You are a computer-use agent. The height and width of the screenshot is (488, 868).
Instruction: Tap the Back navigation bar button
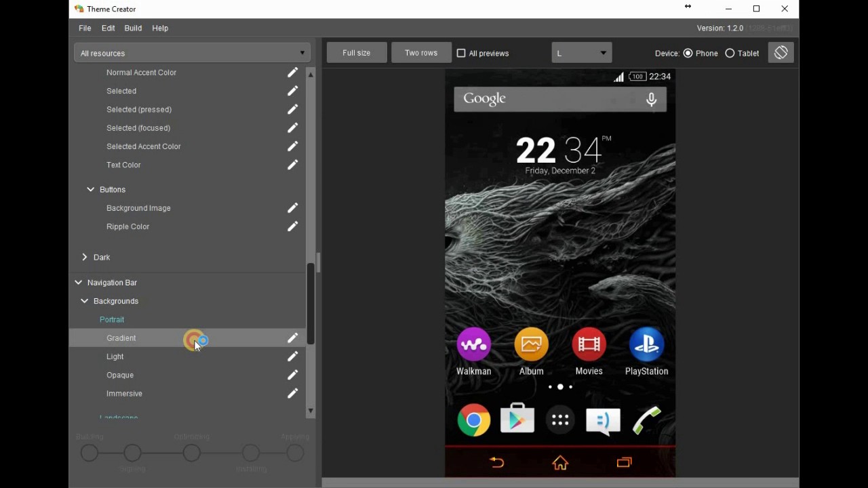496,462
